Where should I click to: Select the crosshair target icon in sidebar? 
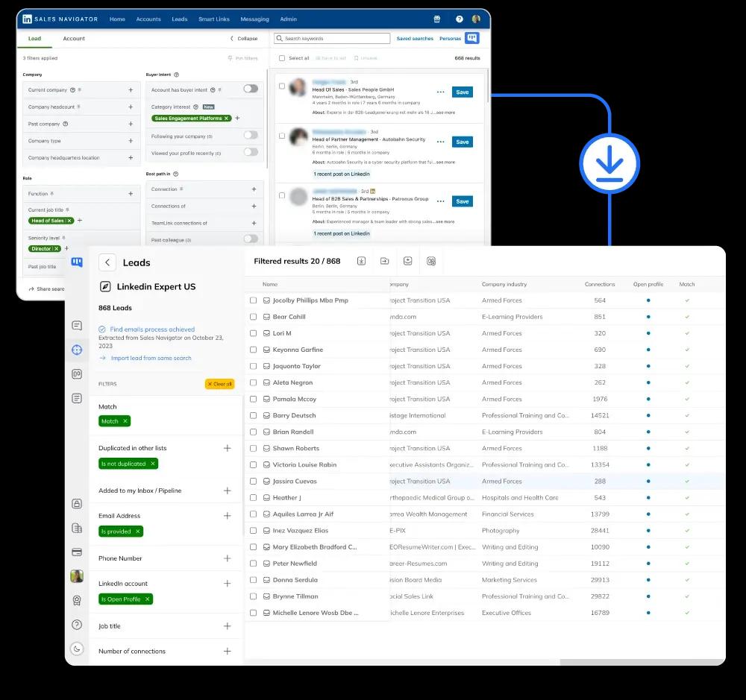click(x=77, y=350)
